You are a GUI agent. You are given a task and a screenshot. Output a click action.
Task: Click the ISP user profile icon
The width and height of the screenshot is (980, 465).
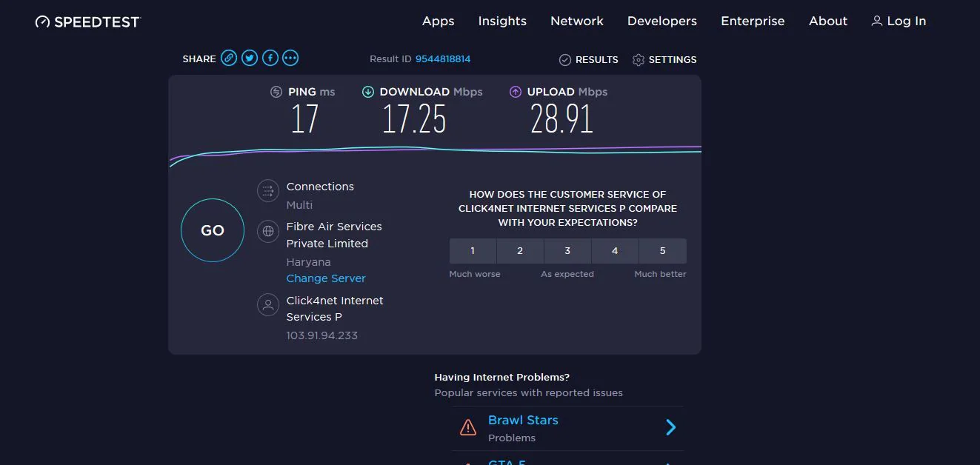point(267,305)
